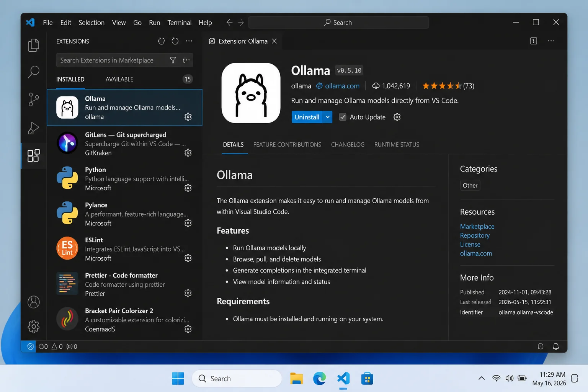Open notifications bell in status bar
Viewport: 588px width, 392px height.
pos(556,346)
